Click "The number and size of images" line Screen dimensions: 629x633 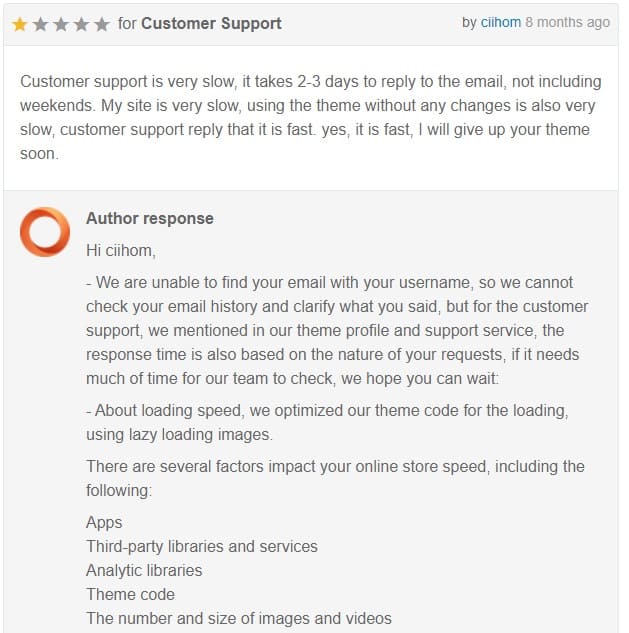[x=239, y=618]
